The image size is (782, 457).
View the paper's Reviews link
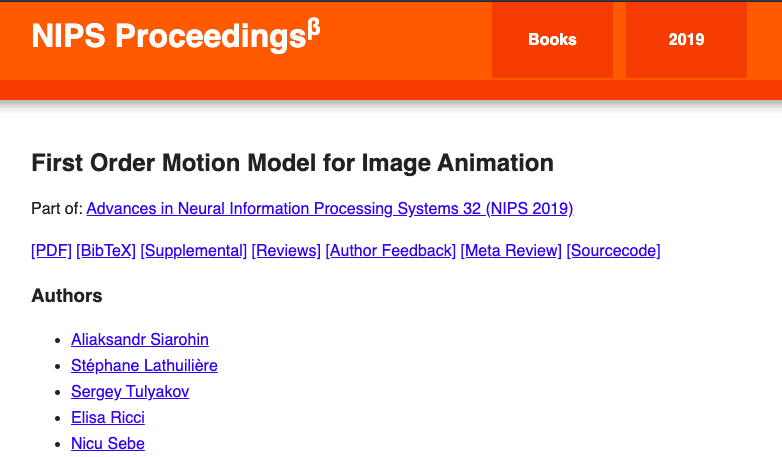click(286, 251)
